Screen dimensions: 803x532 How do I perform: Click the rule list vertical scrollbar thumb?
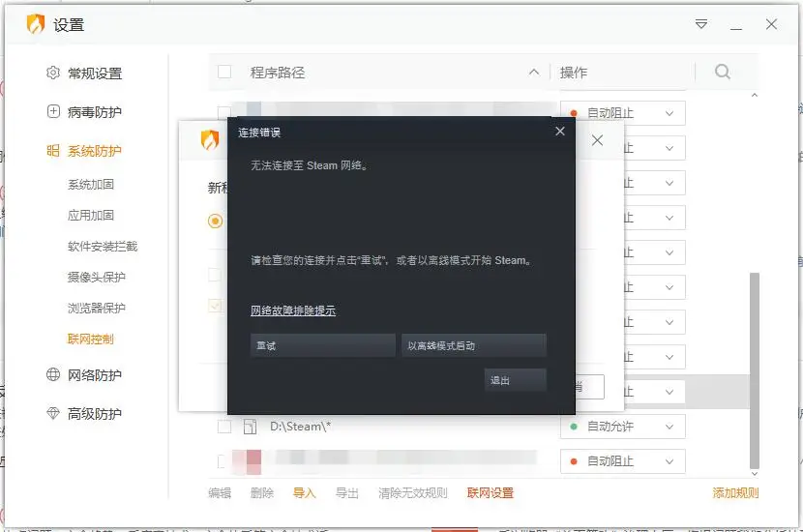[755, 370]
